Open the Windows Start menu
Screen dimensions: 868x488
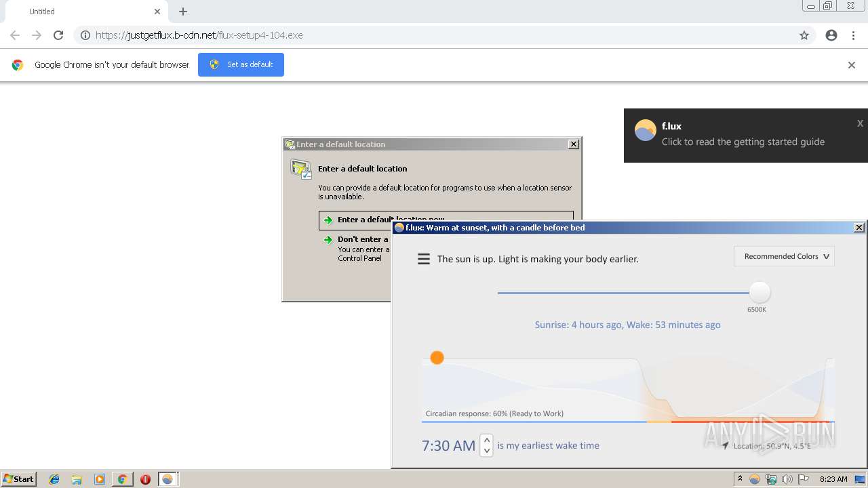(18, 479)
